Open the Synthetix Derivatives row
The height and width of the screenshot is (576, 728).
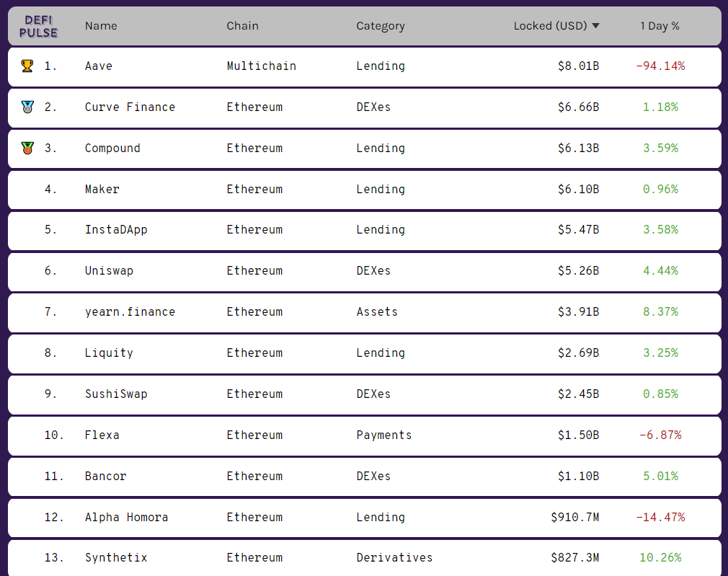click(365, 558)
